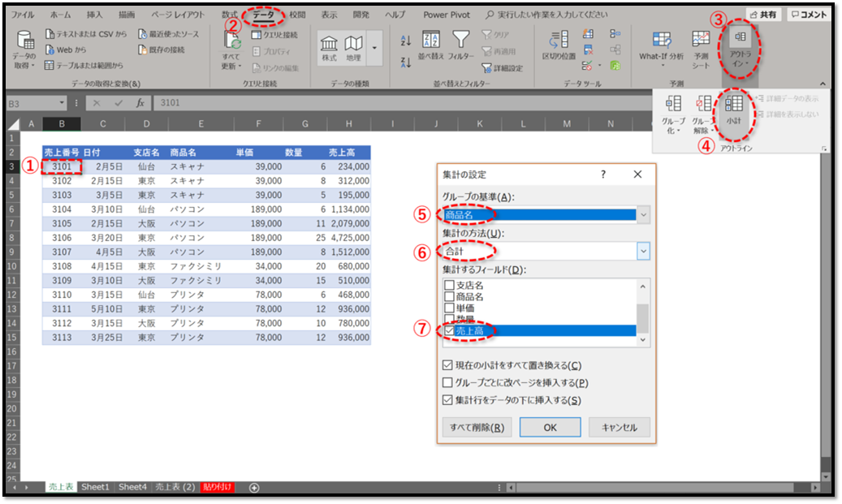
Task: Click すべて削除 button
Action: coord(477,428)
